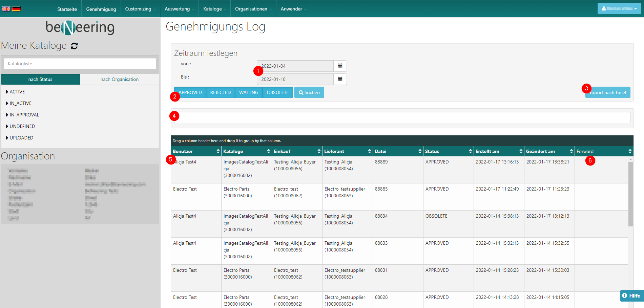Switch language to English via UK flag

click(6, 9)
